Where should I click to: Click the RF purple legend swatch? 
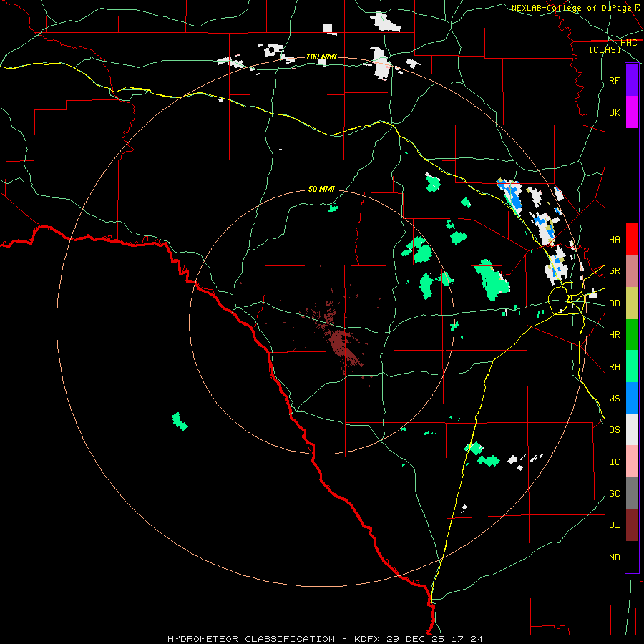pyautogui.click(x=632, y=80)
